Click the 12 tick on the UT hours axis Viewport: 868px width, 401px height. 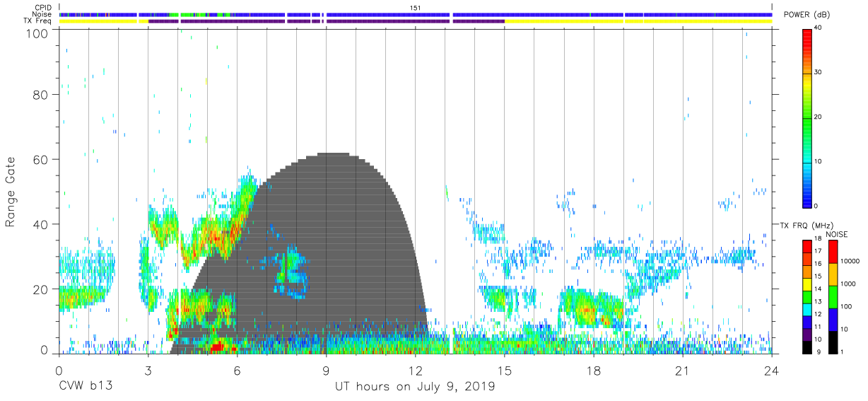click(415, 370)
